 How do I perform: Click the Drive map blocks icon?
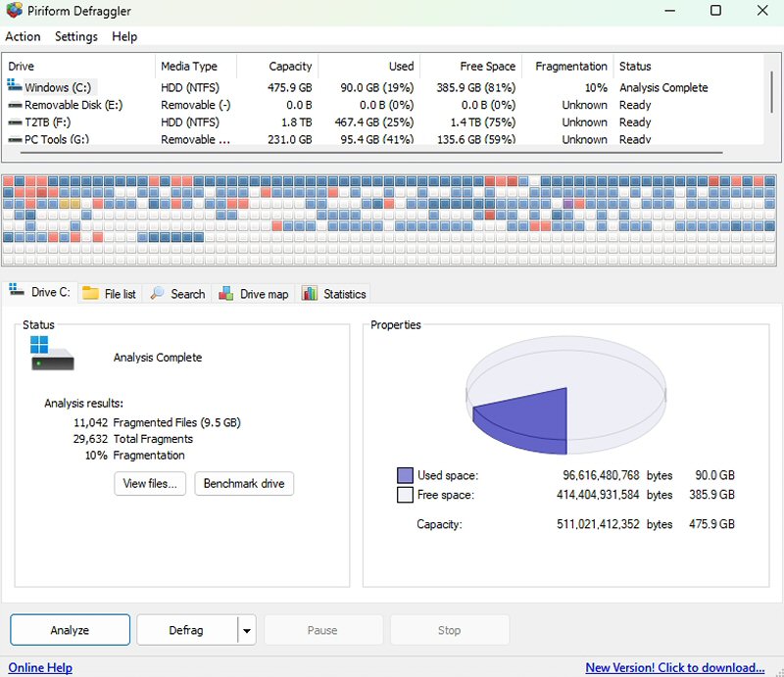tap(226, 293)
